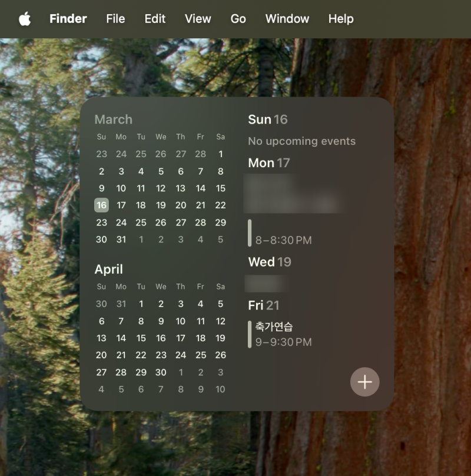Select April 30 in the April grid
Image resolution: width=471 pixels, height=476 pixels.
pos(161,372)
